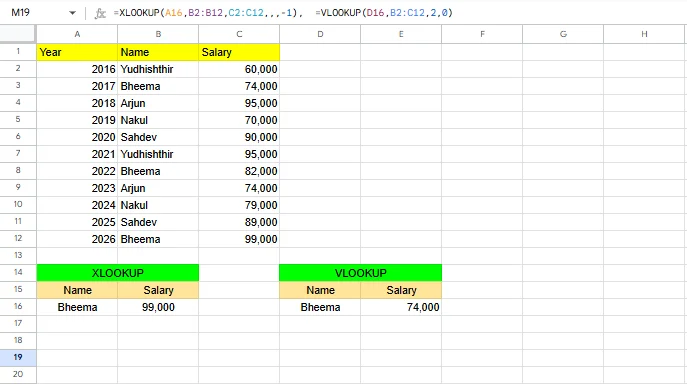This screenshot has height=384, width=687.
Task: Open the name box dropdown arrow
Action: (x=72, y=13)
